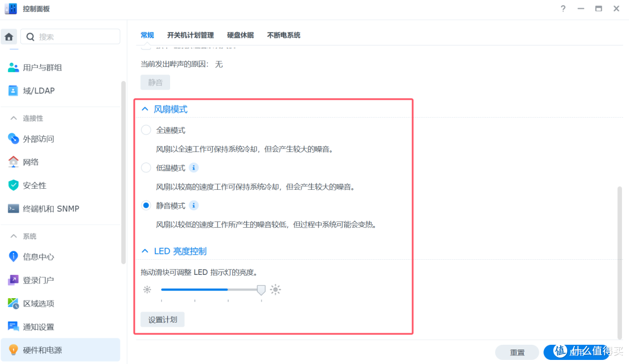
Task: Open the 网络 panel
Action: pyautogui.click(x=36, y=162)
